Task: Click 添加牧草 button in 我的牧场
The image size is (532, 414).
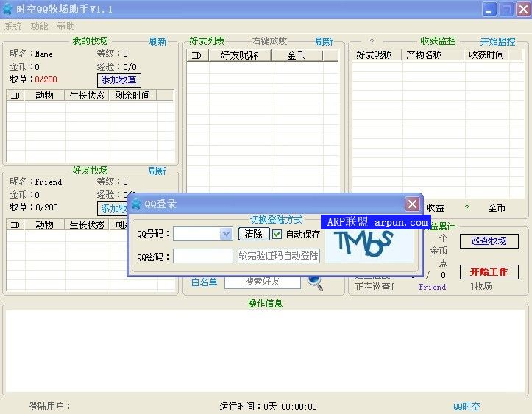Action: click(x=118, y=80)
